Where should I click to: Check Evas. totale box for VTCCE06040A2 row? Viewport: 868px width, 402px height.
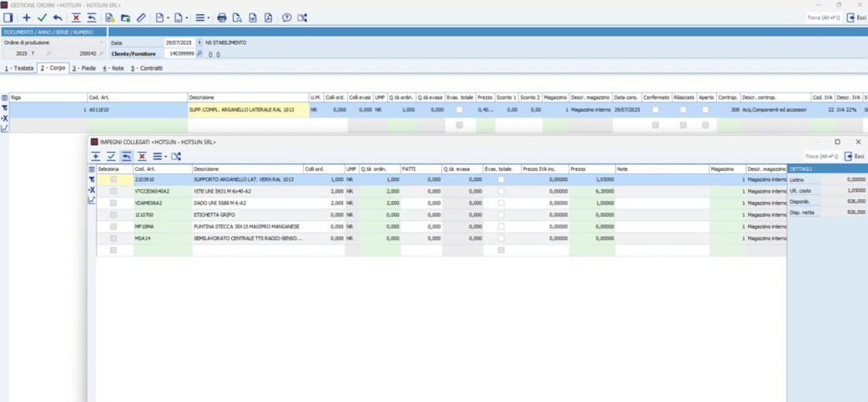(x=501, y=191)
